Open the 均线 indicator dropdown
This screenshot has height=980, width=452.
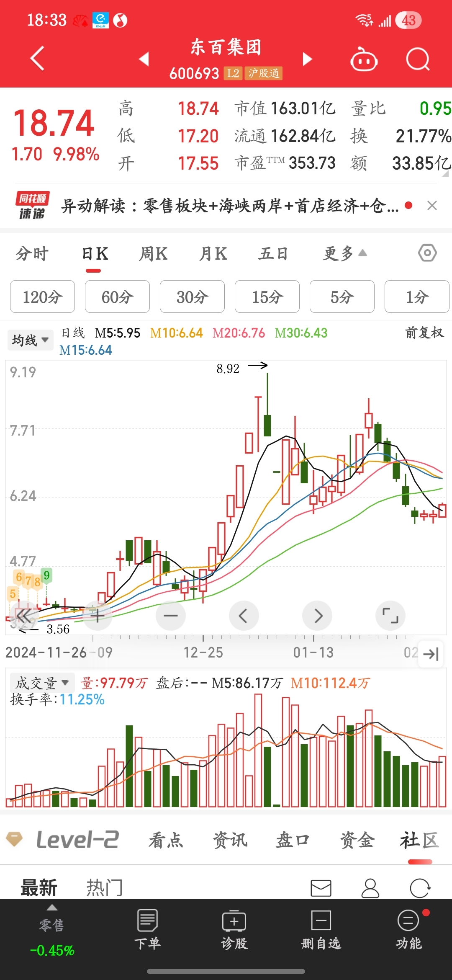pos(30,340)
